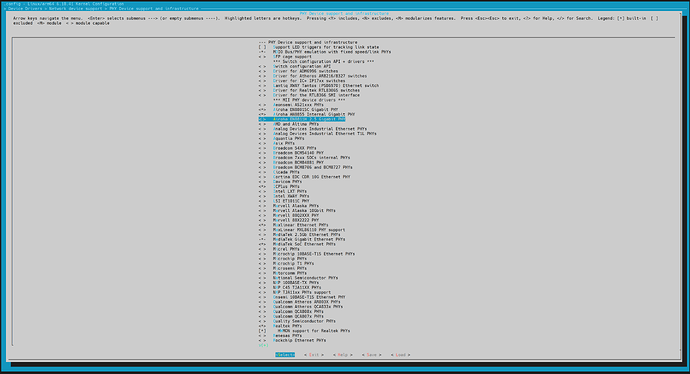Toggle SFP cage support option

(x=285, y=57)
